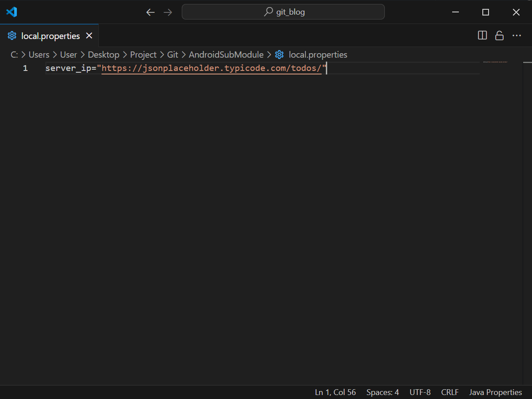Select the local.properties editor tab
532x399 pixels.
coord(50,36)
